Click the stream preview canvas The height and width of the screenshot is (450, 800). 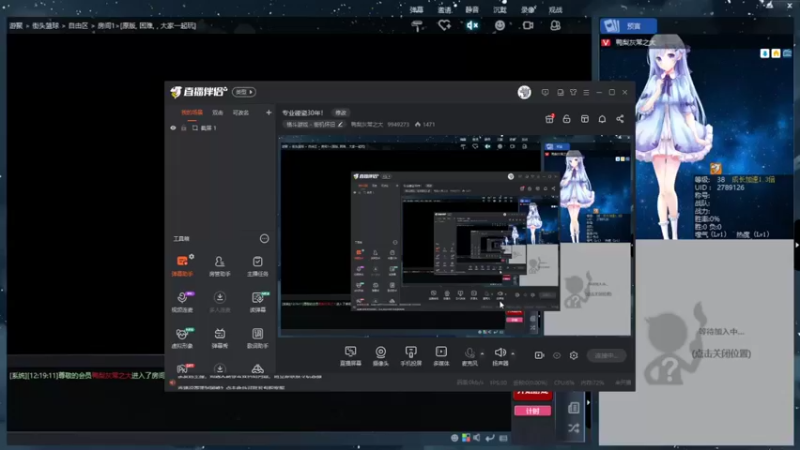click(455, 236)
